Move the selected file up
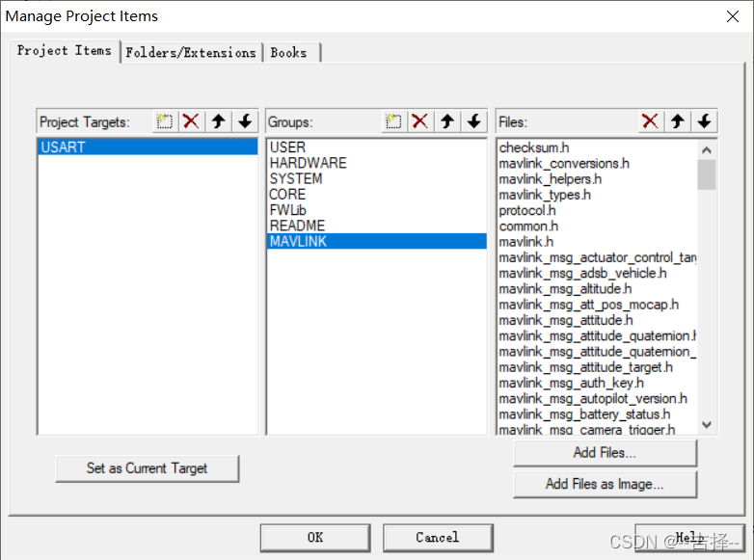Screen dimensions: 754x560 click(x=678, y=121)
